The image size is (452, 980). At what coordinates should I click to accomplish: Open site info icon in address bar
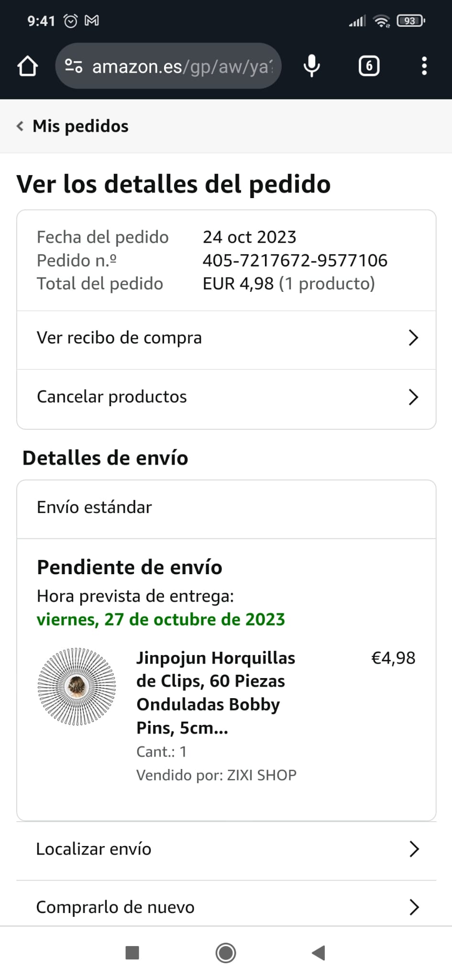(73, 66)
